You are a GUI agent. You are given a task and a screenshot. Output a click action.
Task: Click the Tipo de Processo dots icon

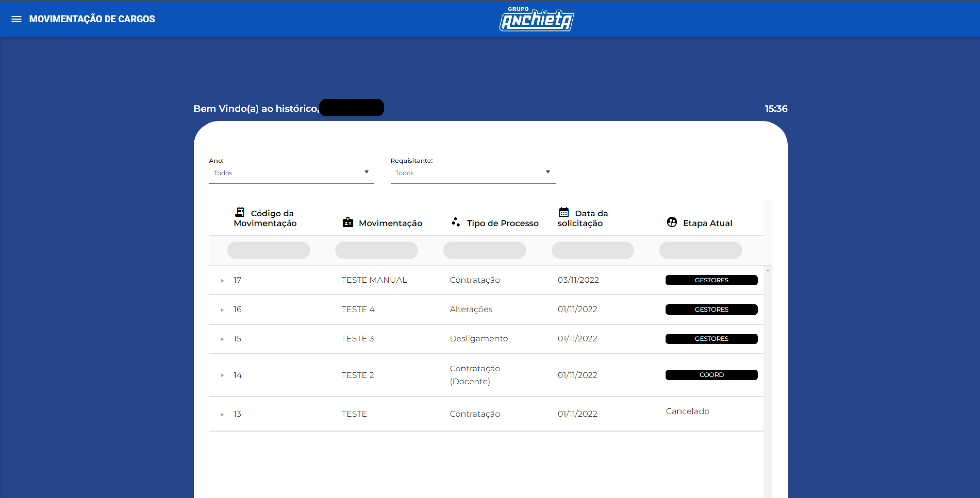(455, 222)
